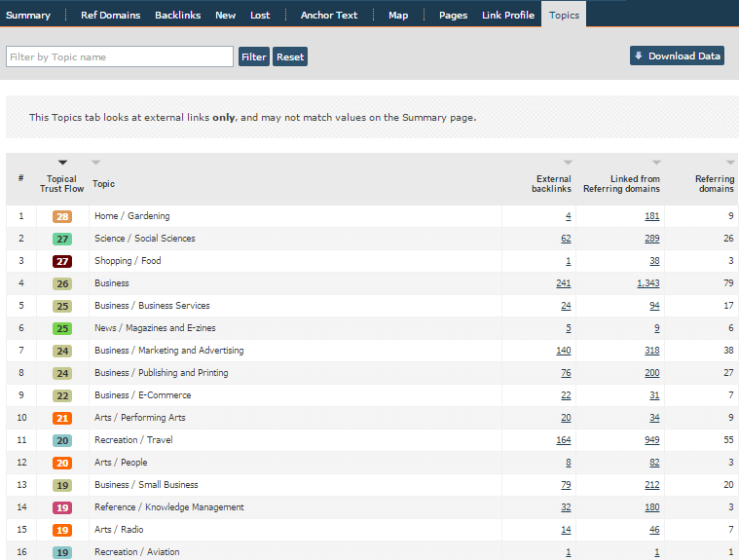The image size is (739, 560).
Task: Focus the Filter by Topic name field
Action: click(x=120, y=56)
